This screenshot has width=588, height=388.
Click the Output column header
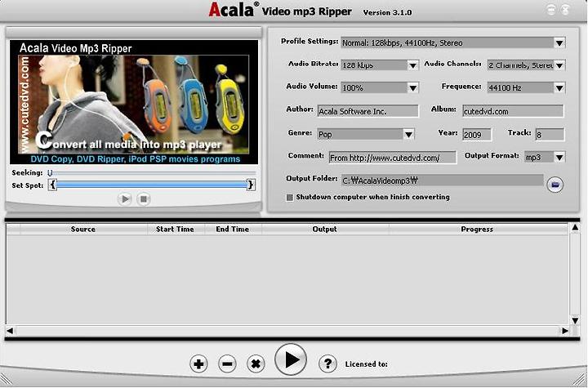point(325,229)
